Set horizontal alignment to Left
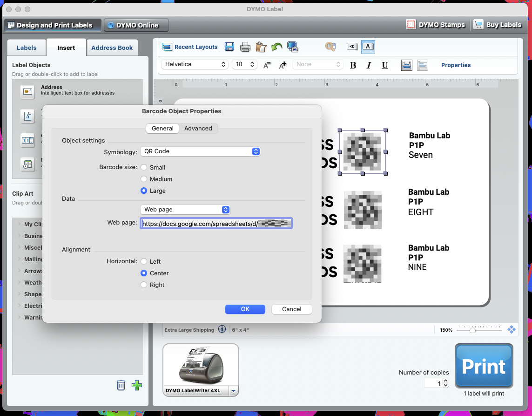532x416 pixels. point(144,261)
